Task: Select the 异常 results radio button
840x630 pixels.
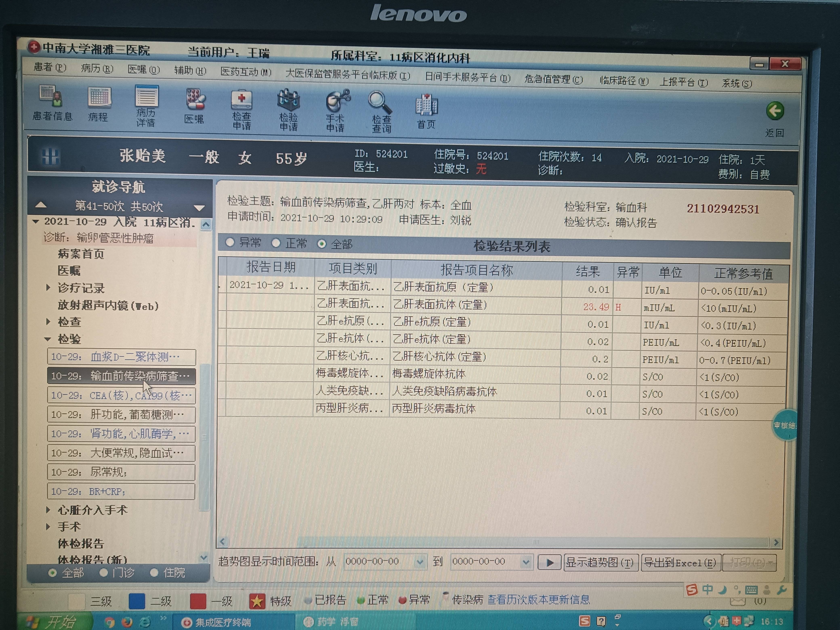Action: (x=230, y=242)
